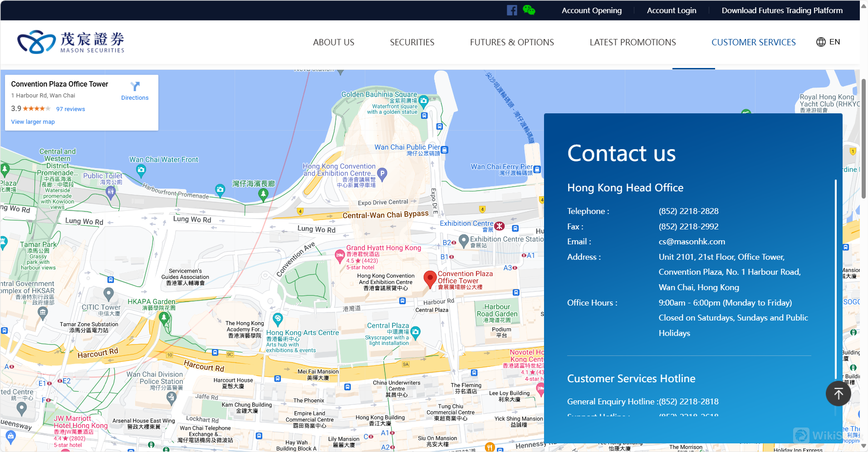Open the Facebook page icon
Viewport: 868px width, 452px height.
point(512,10)
